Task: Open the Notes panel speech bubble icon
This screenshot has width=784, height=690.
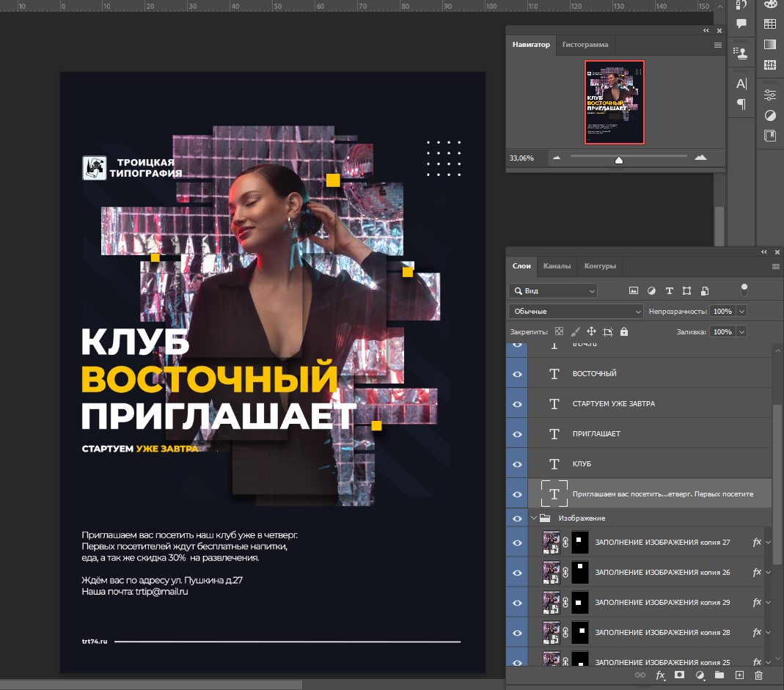Action: (x=741, y=23)
